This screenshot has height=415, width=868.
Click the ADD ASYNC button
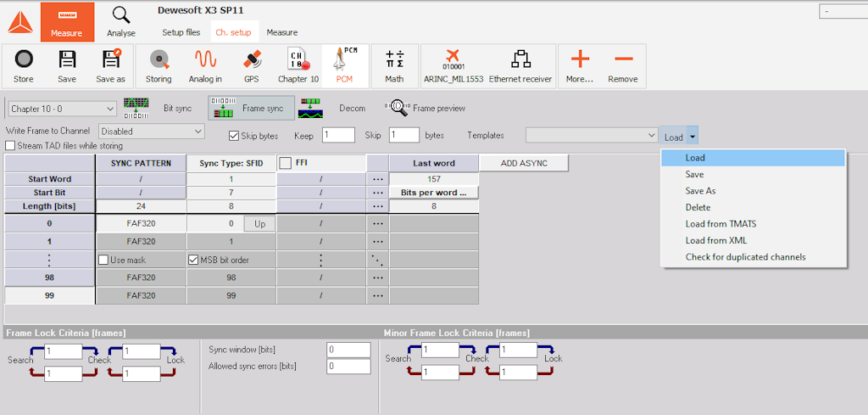pyautogui.click(x=524, y=163)
